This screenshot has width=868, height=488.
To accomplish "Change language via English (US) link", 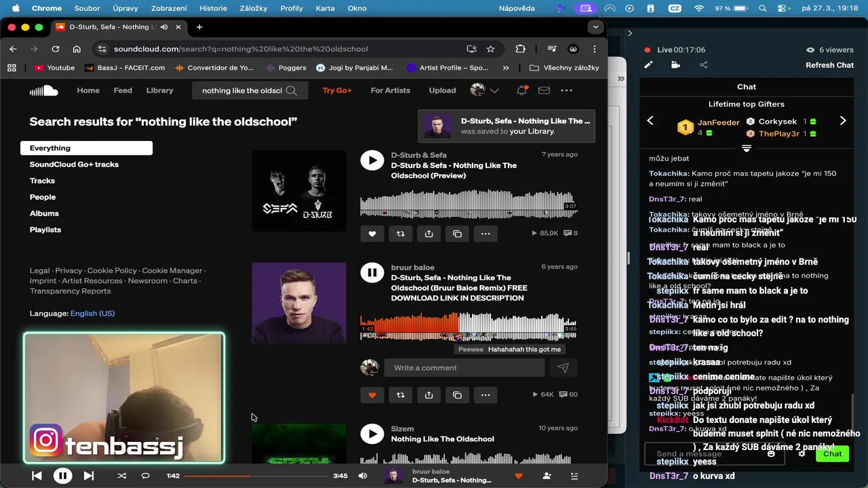I will pyautogui.click(x=92, y=313).
